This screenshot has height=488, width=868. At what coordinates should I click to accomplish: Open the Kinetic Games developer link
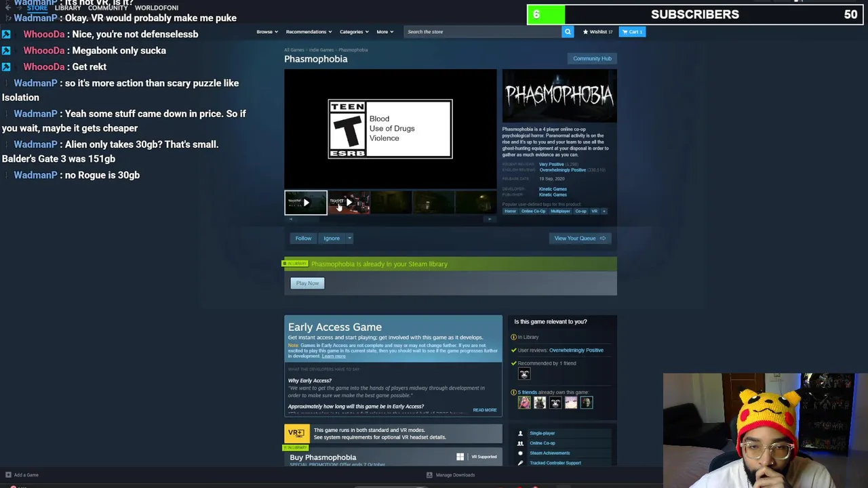coord(553,189)
